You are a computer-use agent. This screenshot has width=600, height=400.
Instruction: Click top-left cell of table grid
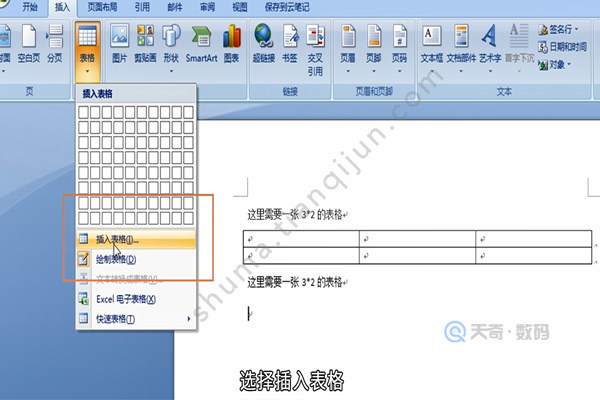coord(83,112)
